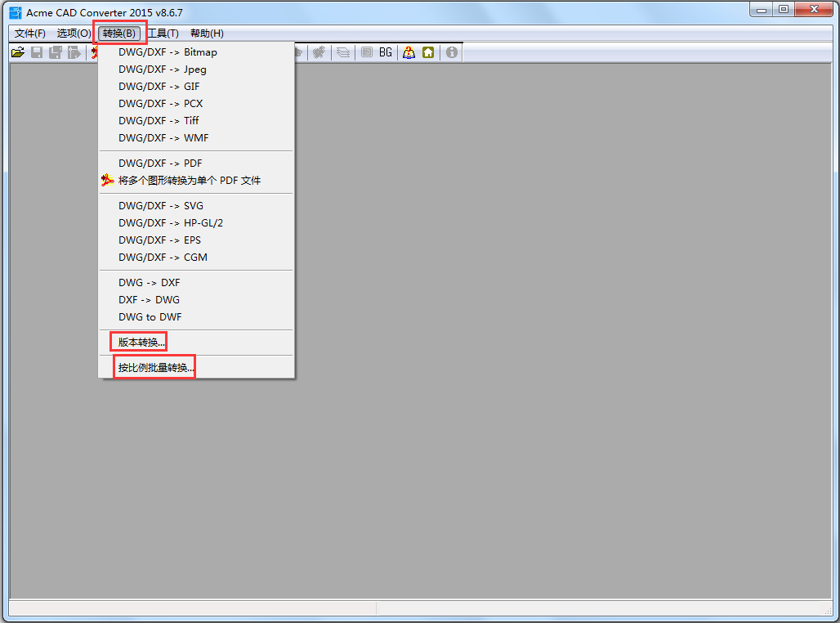Open the 帮助(H) menu
The width and height of the screenshot is (840, 623).
[207, 34]
